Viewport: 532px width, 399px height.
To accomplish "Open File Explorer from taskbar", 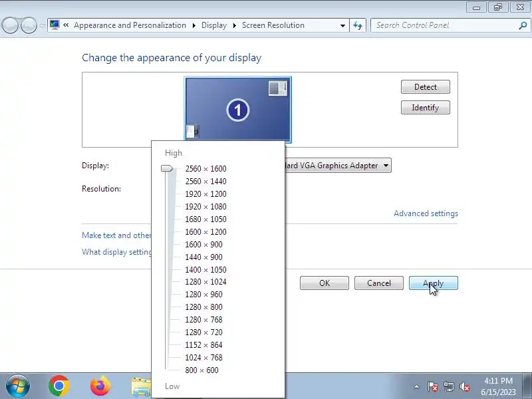I will tap(141, 387).
